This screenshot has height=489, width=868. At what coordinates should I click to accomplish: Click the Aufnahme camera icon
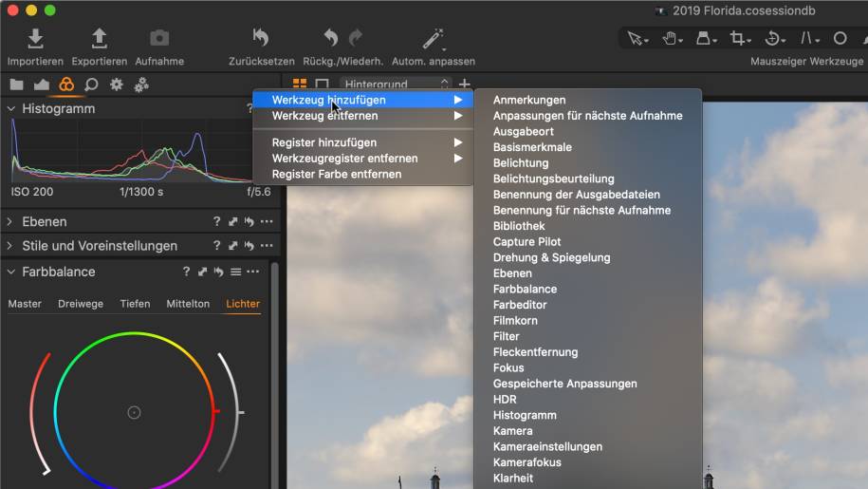click(x=159, y=38)
